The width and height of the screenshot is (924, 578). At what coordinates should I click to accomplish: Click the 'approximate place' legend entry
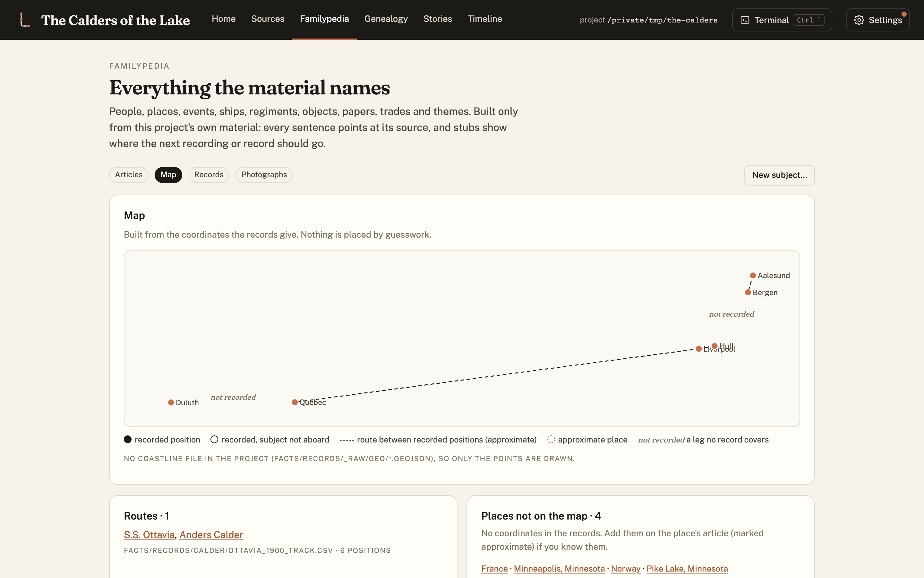pos(587,440)
